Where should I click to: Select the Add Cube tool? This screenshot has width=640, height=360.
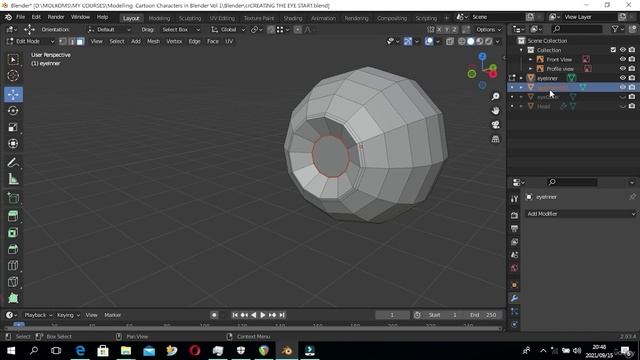click(x=13, y=199)
